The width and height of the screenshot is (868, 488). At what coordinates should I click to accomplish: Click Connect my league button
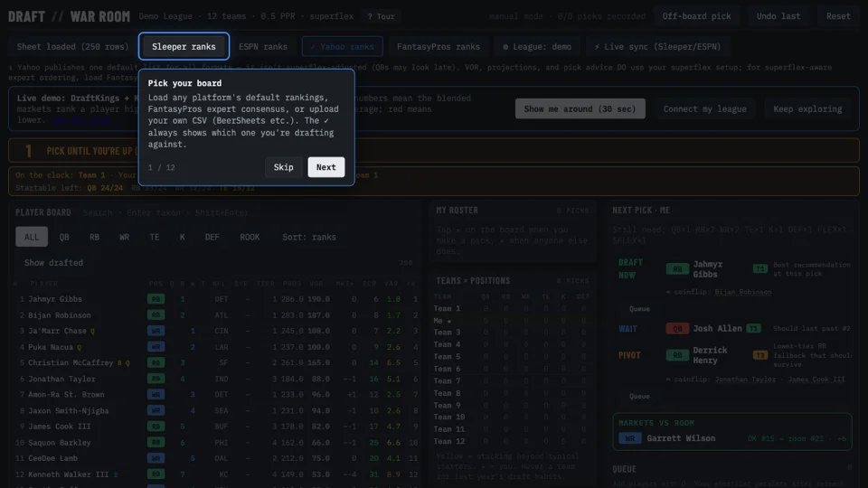[704, 108]
